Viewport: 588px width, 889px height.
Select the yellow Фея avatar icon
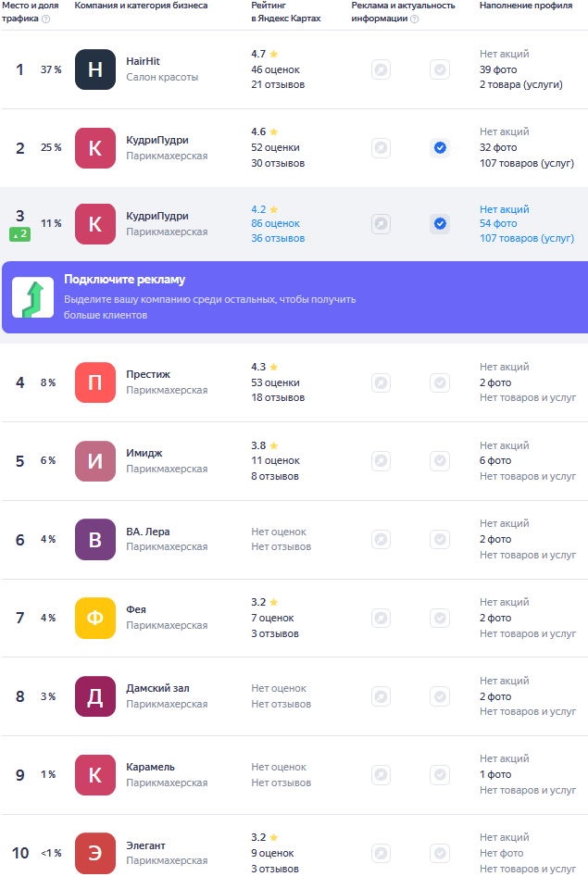click(95, 618)
